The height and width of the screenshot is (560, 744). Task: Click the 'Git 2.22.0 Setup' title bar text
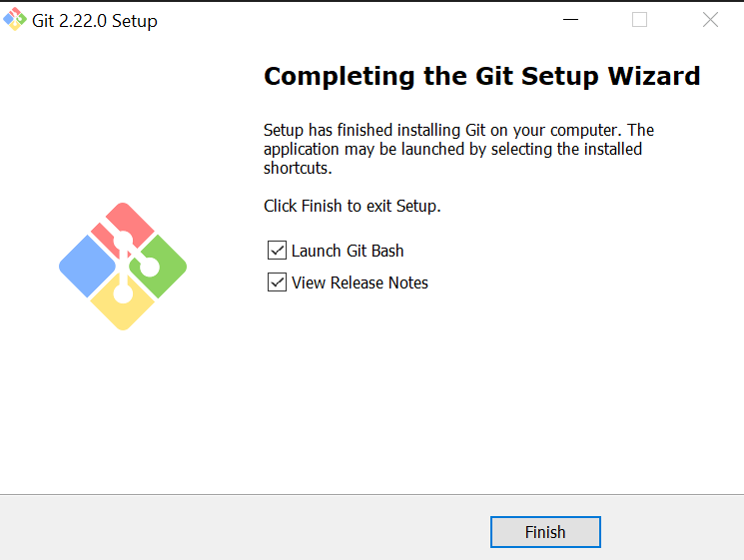point(95,21)
